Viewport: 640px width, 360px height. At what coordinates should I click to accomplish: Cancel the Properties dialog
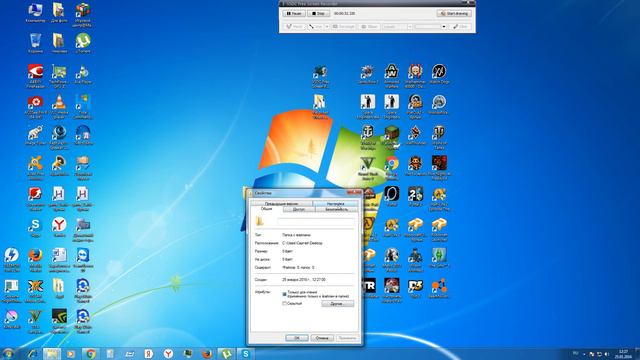(x=322, y=338)
